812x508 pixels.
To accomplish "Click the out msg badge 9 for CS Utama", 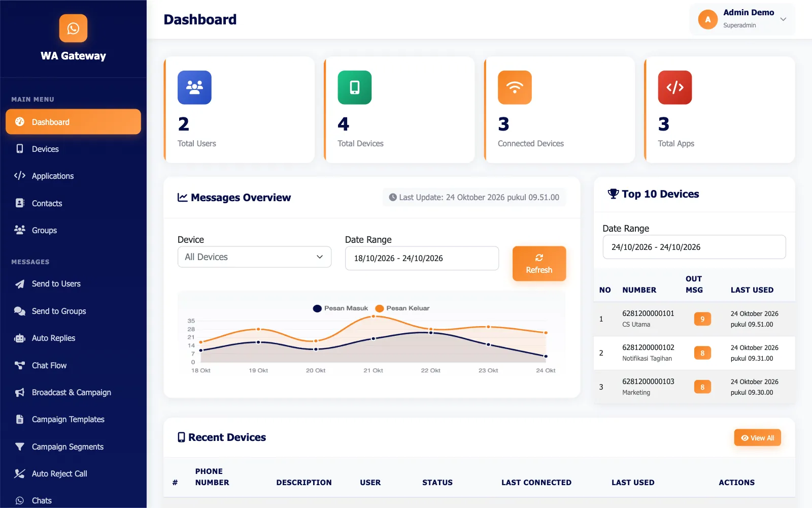I will (702, 319).
